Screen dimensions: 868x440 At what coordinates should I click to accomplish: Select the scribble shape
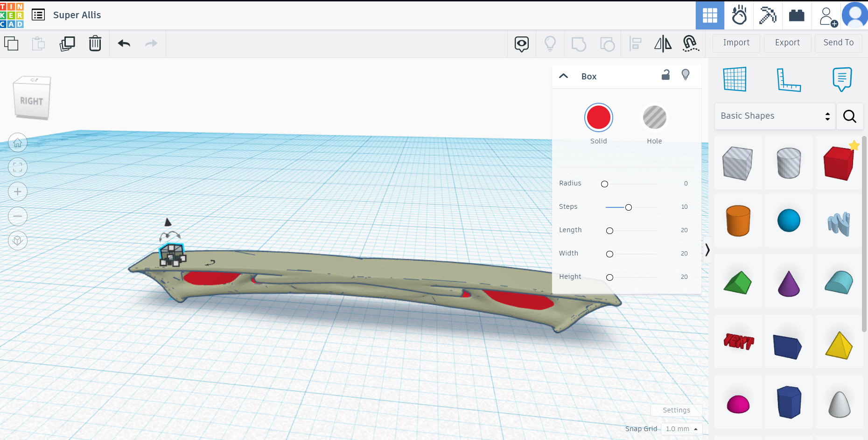[839, 224]
